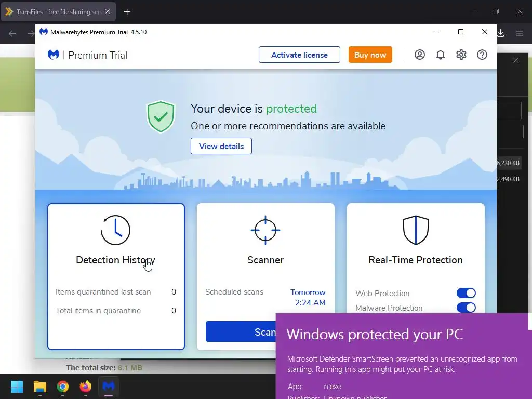Click Activate license button
Viewport: 532px width, 399px height.
(x=299, y=55)
